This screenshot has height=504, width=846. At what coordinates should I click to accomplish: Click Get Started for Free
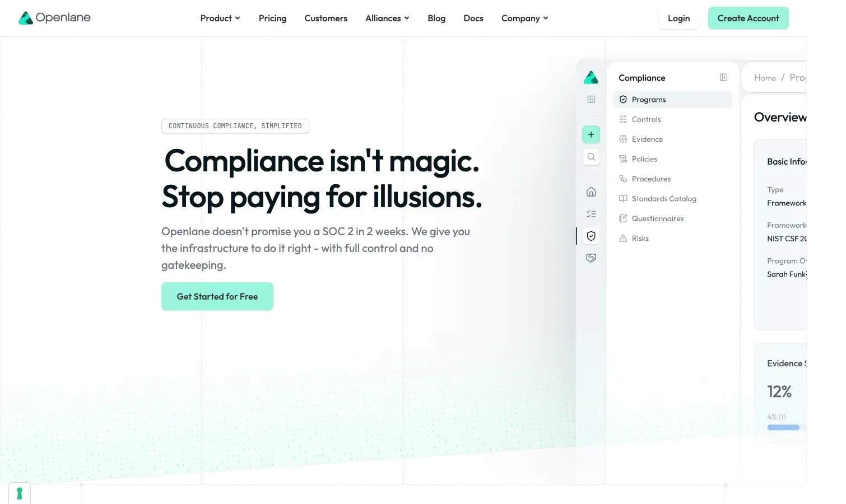point(217,296)
